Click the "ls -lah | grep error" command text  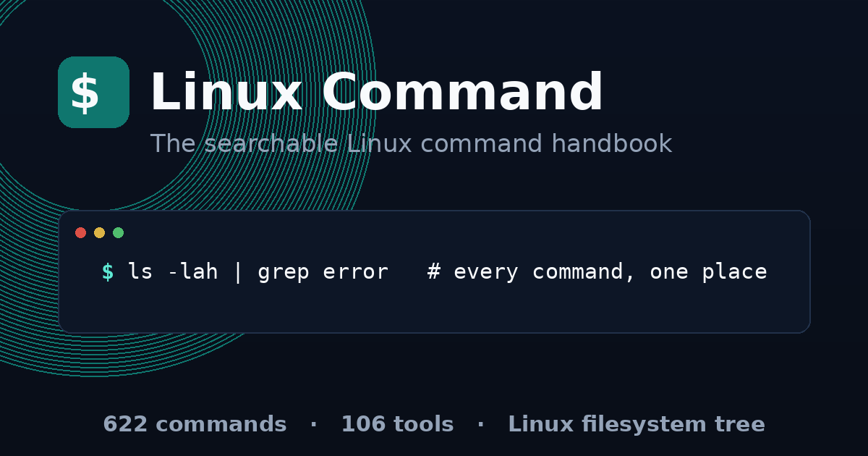(258, 272)
